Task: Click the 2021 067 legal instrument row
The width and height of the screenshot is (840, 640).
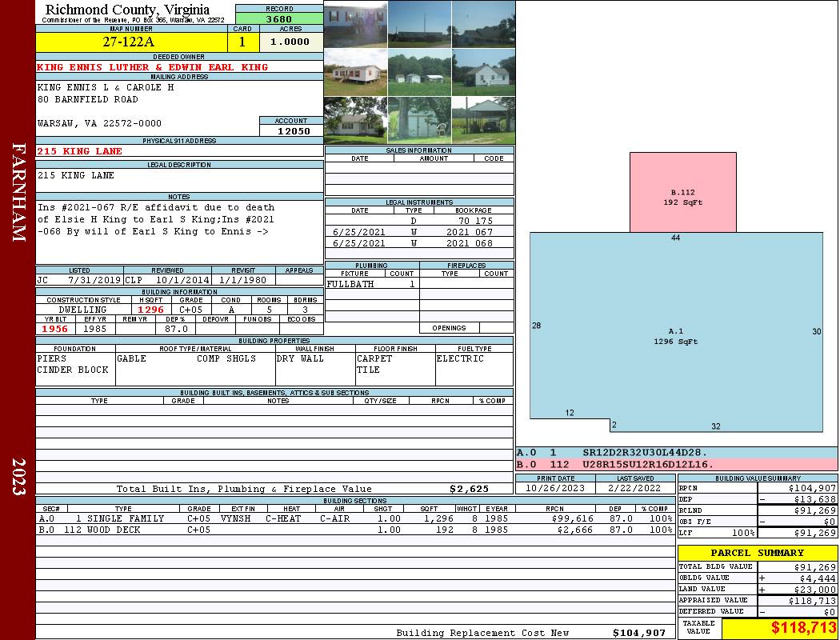Action: click(x=418, y=232)
